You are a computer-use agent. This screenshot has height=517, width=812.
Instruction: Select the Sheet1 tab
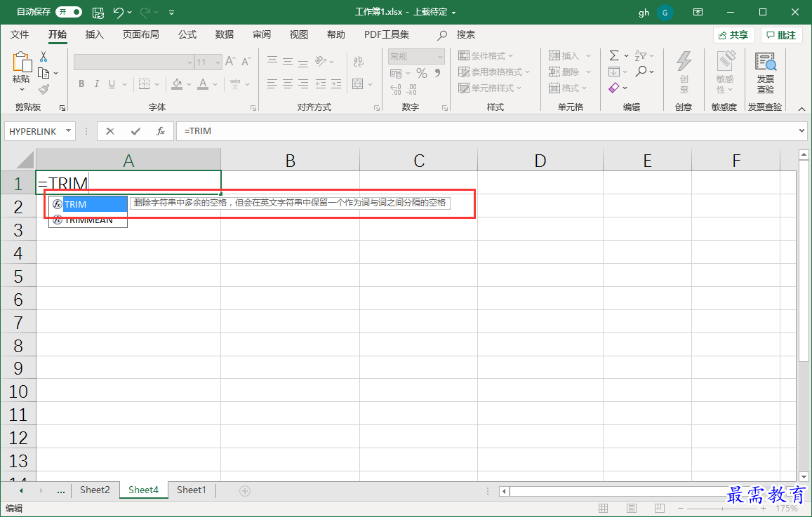[191, 490]
